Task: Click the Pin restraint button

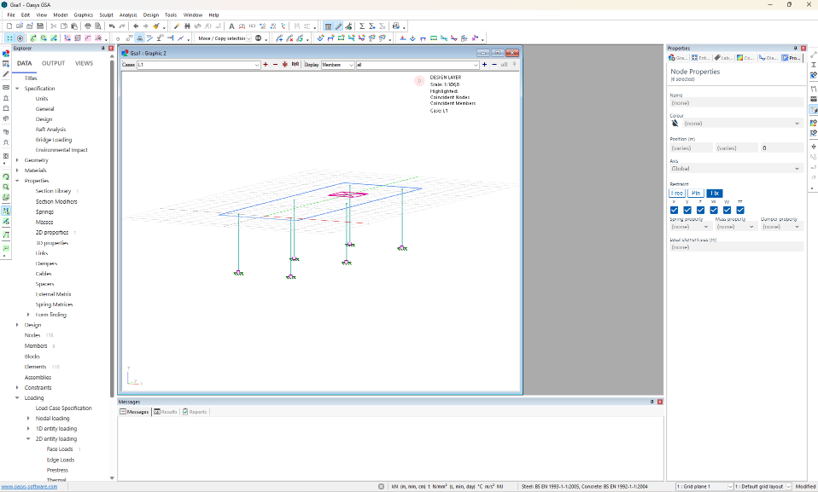Action: coord(696,193)
